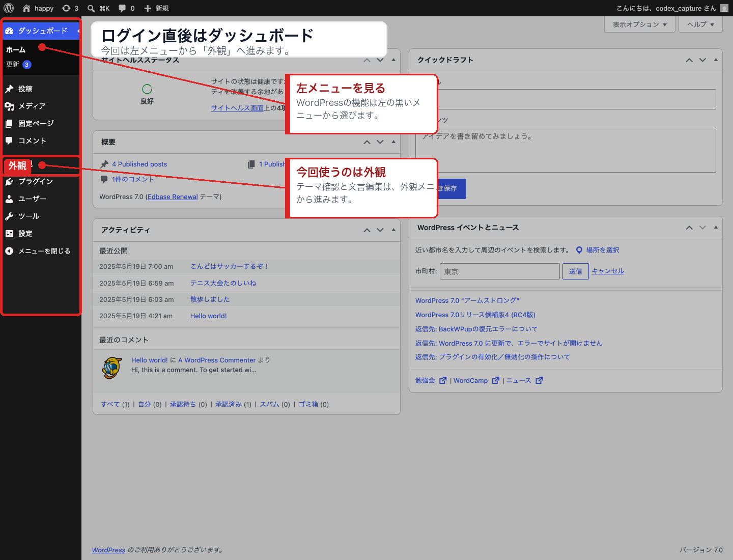Open post こんどはサッカーするぞ！

tap(230, 266)
